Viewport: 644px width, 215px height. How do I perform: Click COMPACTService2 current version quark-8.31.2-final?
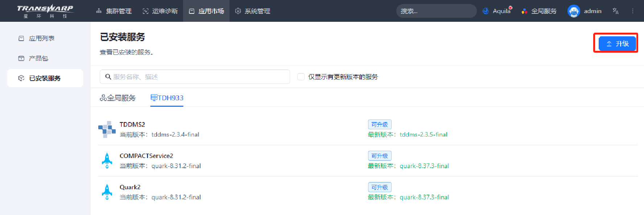(x=176, y=166)
